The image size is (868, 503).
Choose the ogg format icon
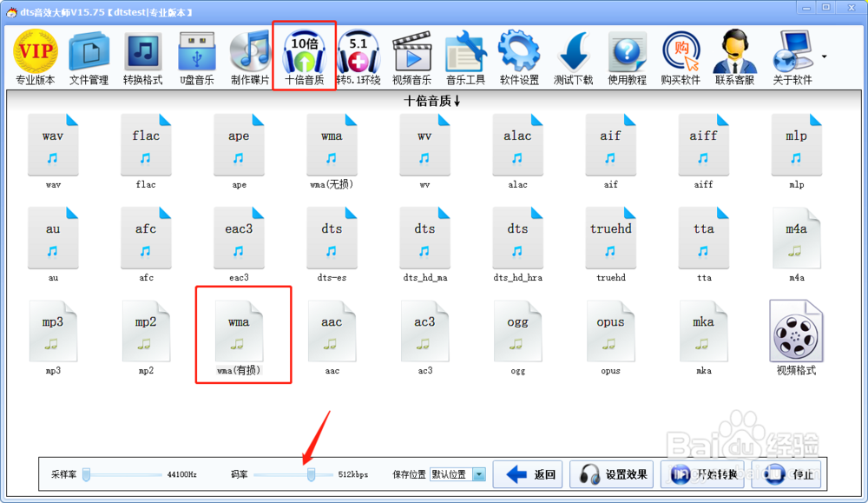click(x=517, y=337)
